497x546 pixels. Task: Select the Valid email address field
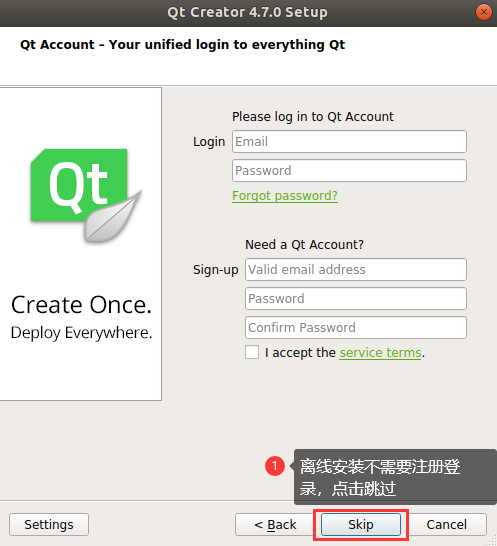pos(356,270)
